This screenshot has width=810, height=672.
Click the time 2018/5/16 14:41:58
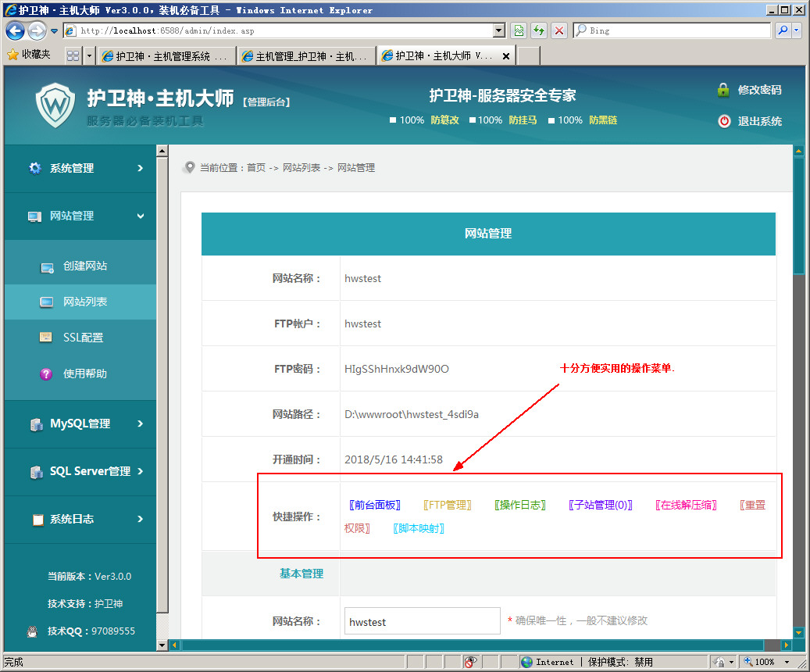394,459
